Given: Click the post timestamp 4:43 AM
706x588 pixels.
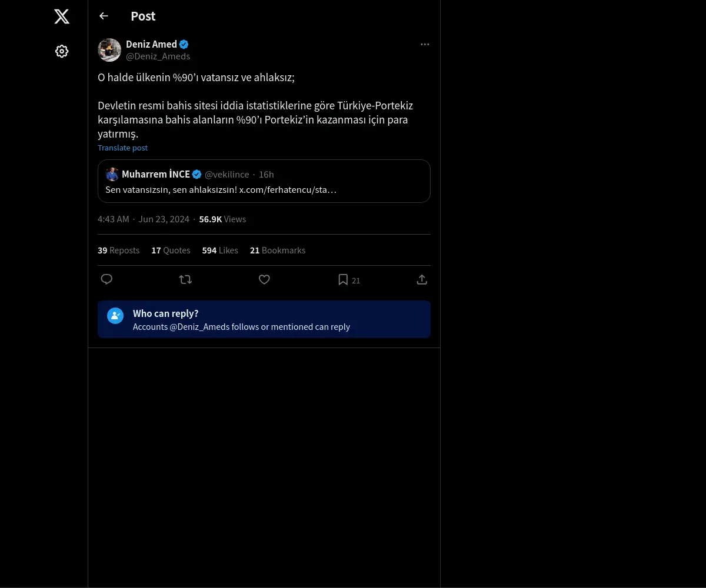Looking at the screenshot, I should click(114, 219).
